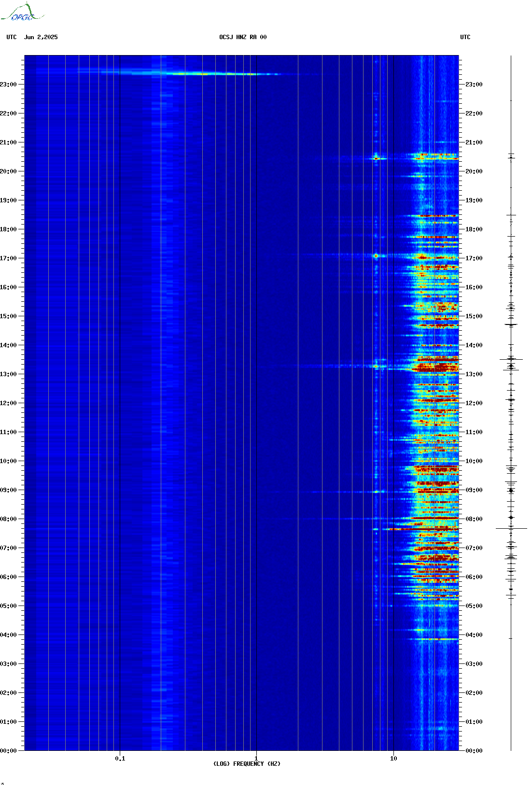This screenshot has height=789, width=532.
Task: Click 03:00 on the right time axis
Action: point(474,664)
